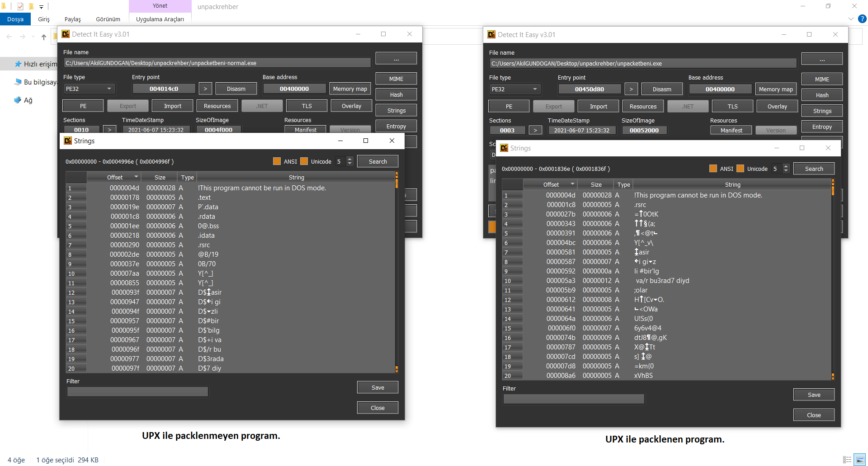Expand the quick access toolbar customize dropdown

[x=41, y=7]
